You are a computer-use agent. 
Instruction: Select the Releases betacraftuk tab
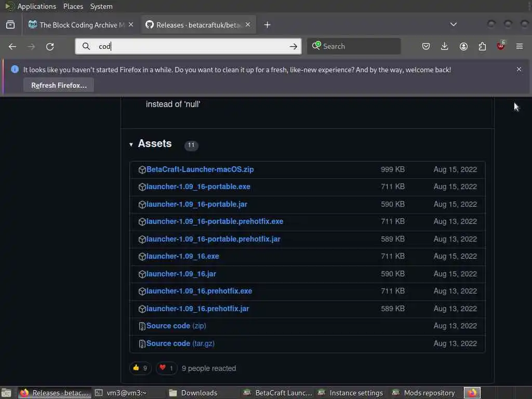(x=198, y=25)
